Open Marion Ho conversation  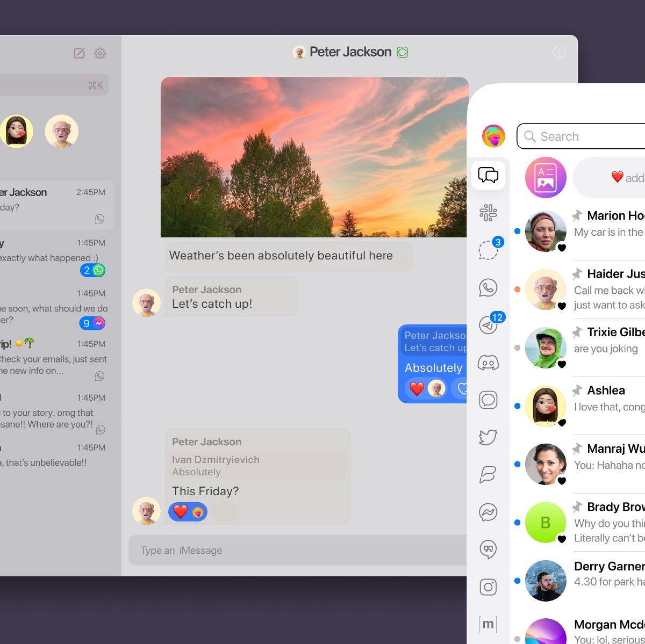579,231
